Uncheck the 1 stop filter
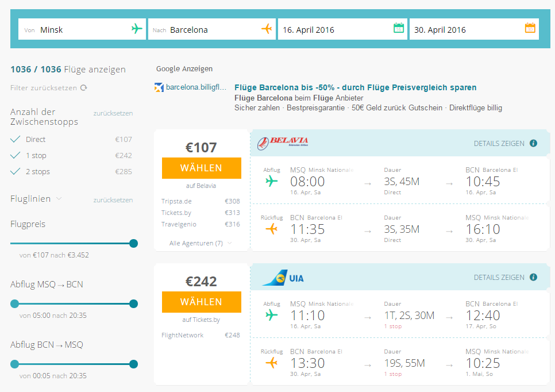This screenshot has height=392, width=555. click(15, 155)
